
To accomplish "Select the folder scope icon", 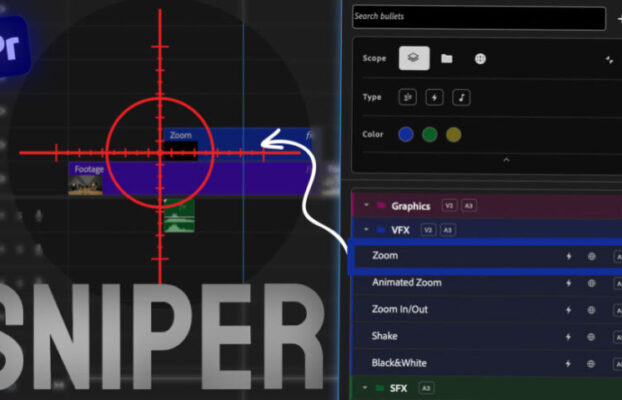I will (x=447, y=59).
